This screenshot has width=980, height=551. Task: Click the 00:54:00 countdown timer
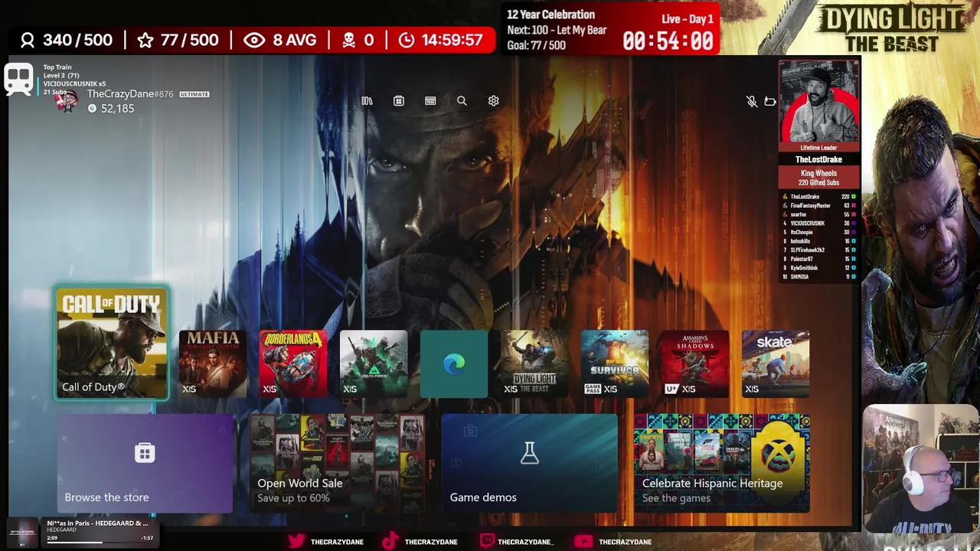(x=668, y=41)
